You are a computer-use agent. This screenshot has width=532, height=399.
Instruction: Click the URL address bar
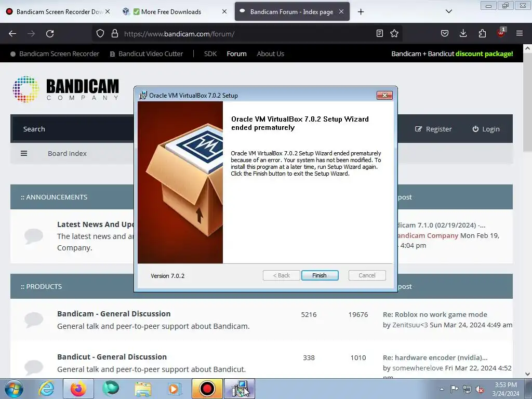[248, 34]
